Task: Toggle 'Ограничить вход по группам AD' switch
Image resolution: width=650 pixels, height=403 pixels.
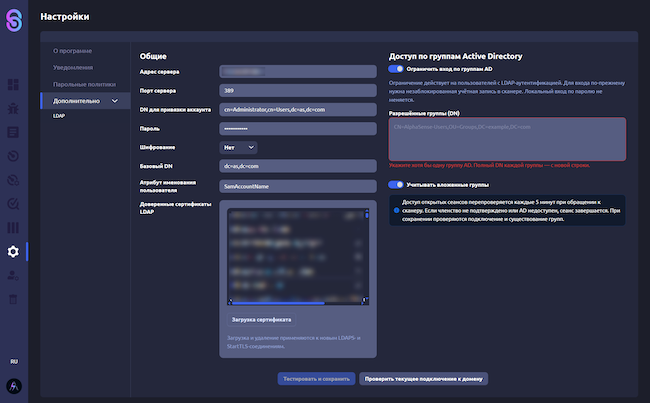Action: (x=396, y=69)
